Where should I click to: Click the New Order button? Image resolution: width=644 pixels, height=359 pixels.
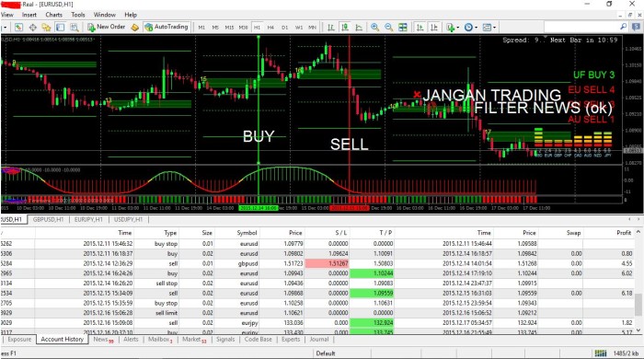[x=106, y=27]
